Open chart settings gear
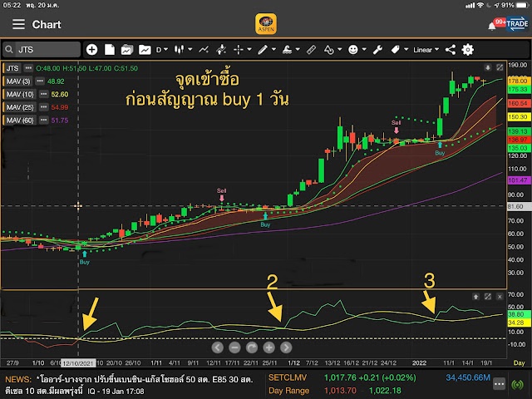The height and width of the screenshot is (399, 532). point(467,50)
